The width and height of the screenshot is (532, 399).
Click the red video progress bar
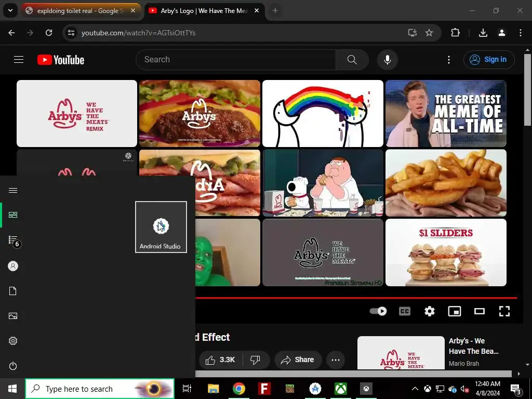coord(356,298)
